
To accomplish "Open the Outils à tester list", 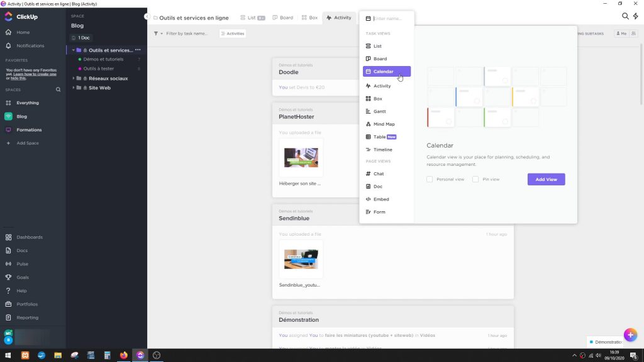I will click(99, 69).
